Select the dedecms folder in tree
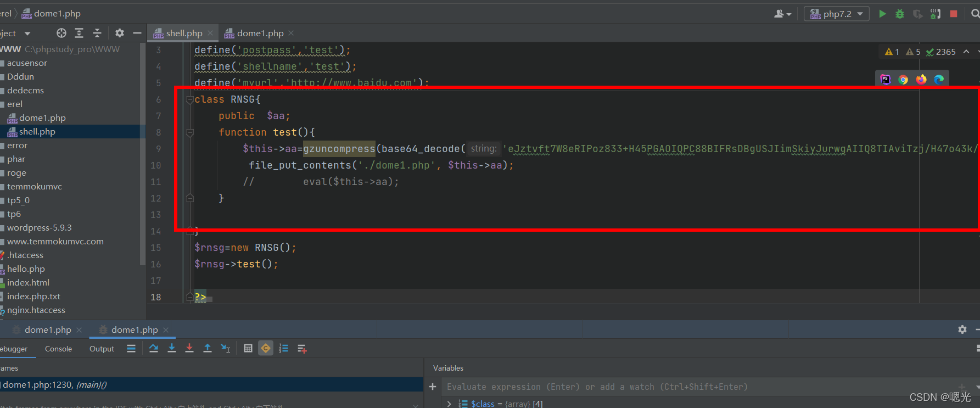980x408 pixels. (25, 90)
